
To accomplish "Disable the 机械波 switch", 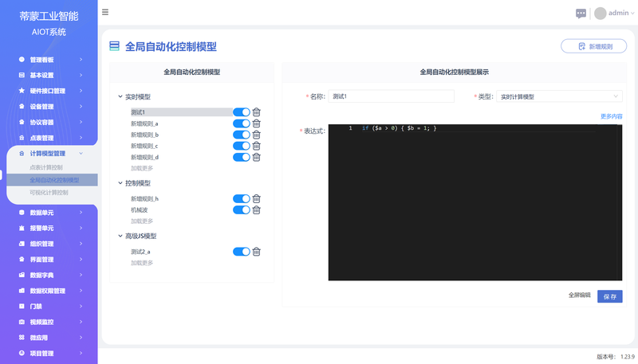I will click(242, 210).
